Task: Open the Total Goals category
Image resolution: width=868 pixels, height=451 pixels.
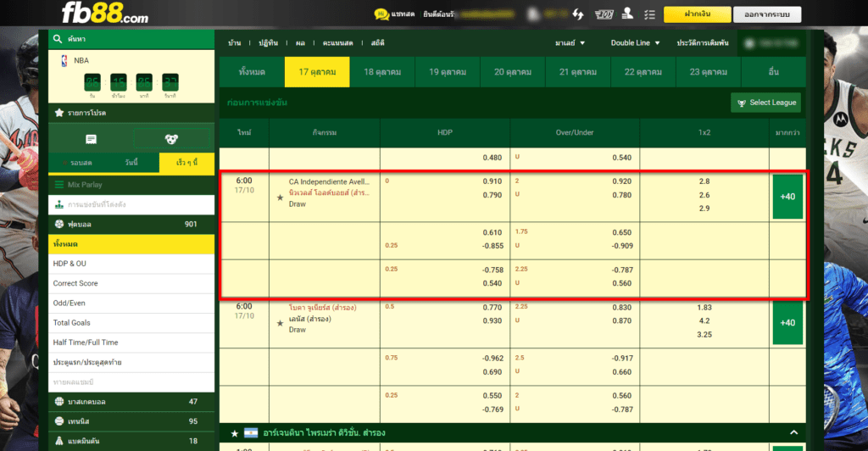Action: point(131,323)
